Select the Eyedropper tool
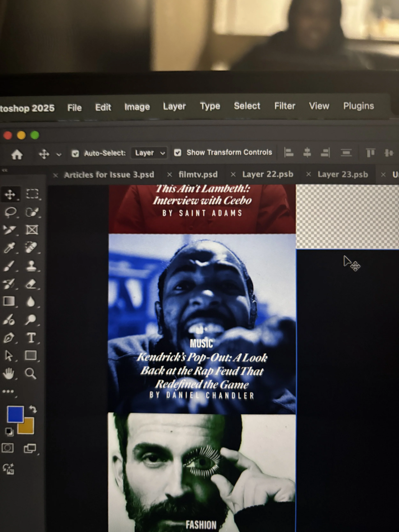This screenshot has width=399, height=532. pyautogui.click(x=9, y=248)
